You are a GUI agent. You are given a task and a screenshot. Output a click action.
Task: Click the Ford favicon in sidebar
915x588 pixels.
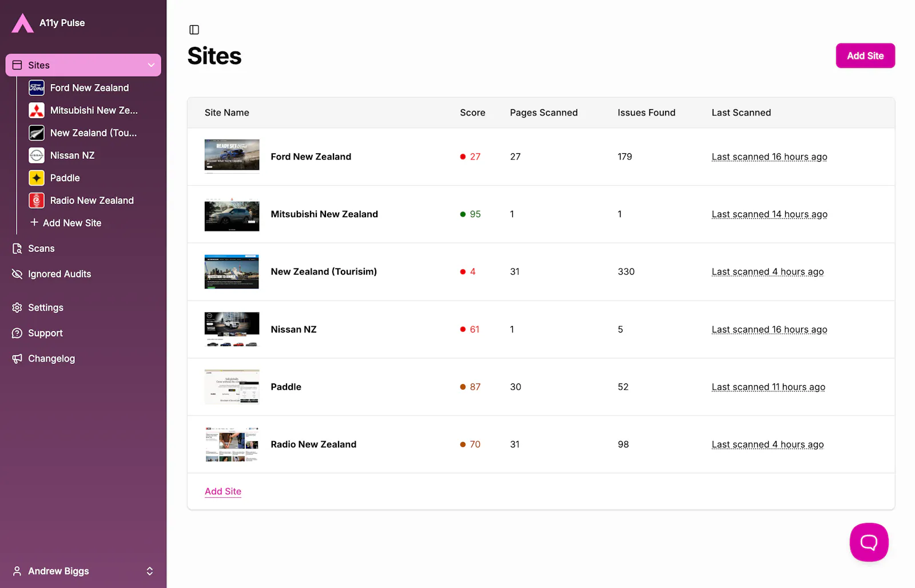click(x=37, y=87)
